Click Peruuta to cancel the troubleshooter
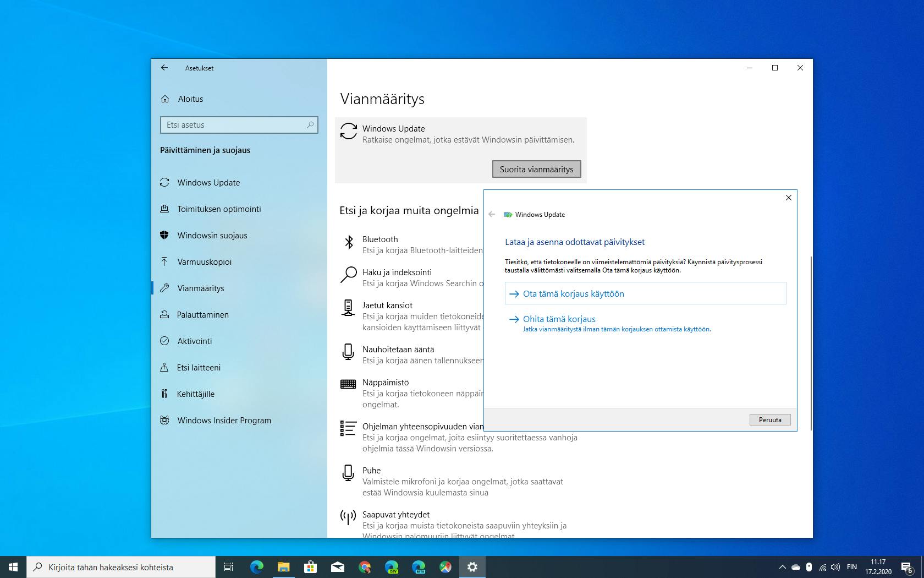This screenshot has height=578, width=924. [x=769, y=420]
